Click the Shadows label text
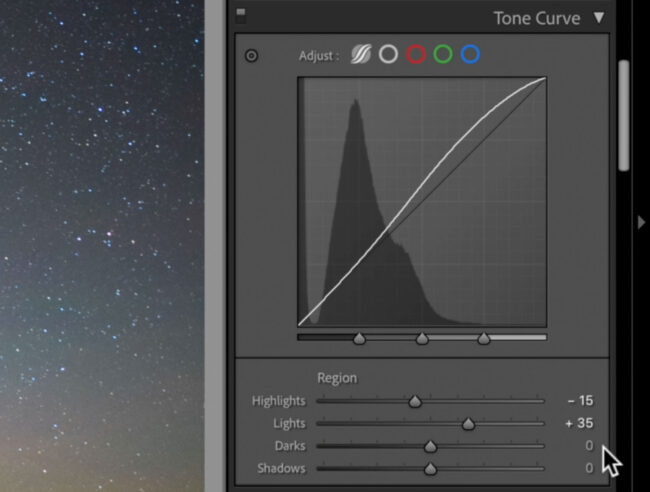This screenshot has height=492, width=650. coord(281,468)
